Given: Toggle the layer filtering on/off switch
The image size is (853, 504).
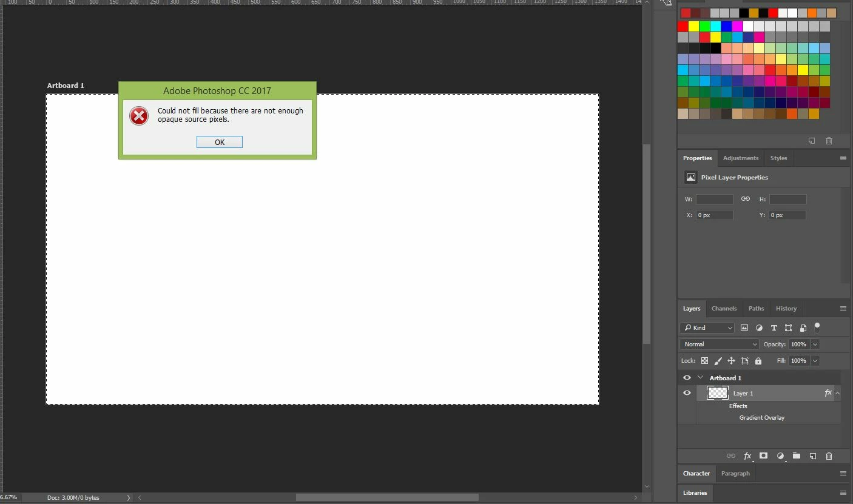Looking at the screenshot, I should (x=817, y=327).
